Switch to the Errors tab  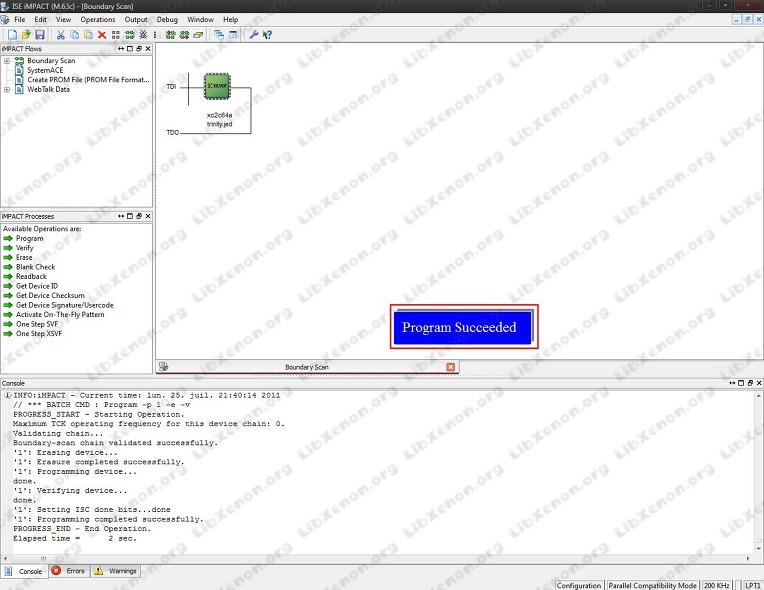(69, 571)
